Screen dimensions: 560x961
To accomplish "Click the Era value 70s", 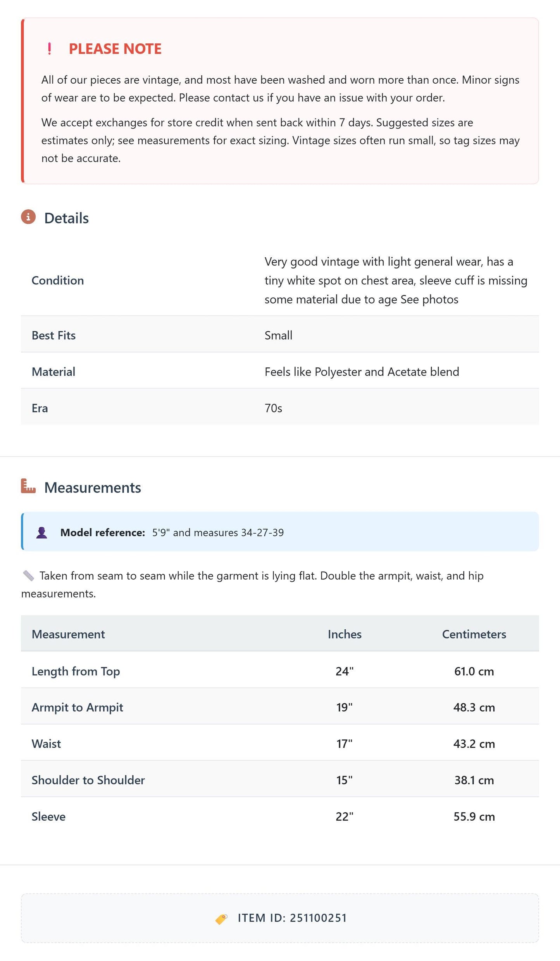I will point(273,408).
